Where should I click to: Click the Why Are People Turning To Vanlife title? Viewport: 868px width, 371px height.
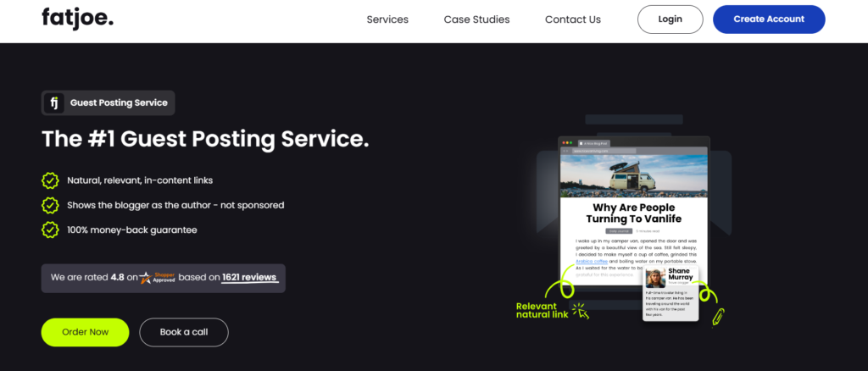click(634, 213)
